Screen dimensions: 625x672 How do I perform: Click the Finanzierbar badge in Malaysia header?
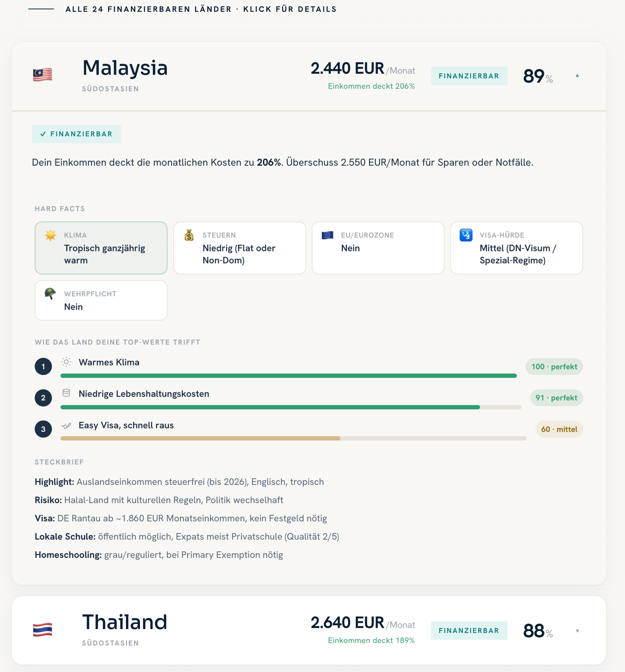click(x=469, y=76)
